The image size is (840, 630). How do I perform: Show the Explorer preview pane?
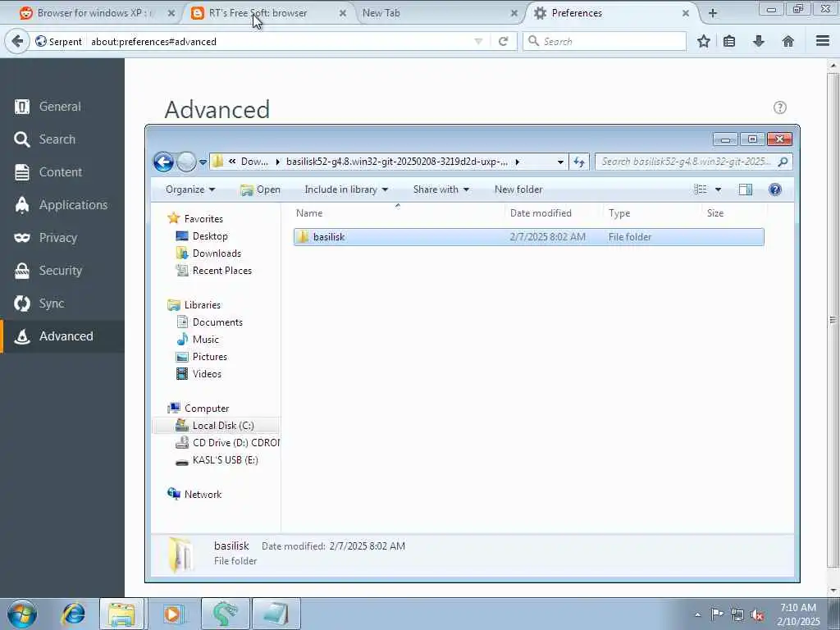click(745, 189)
